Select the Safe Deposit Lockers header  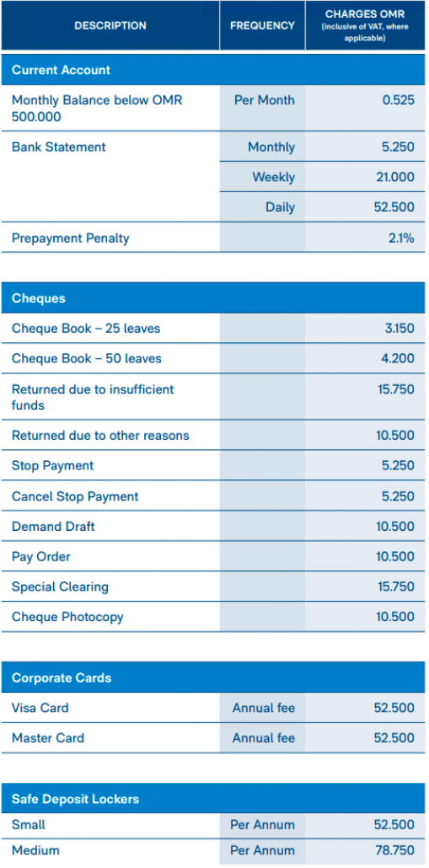[213, 799]
